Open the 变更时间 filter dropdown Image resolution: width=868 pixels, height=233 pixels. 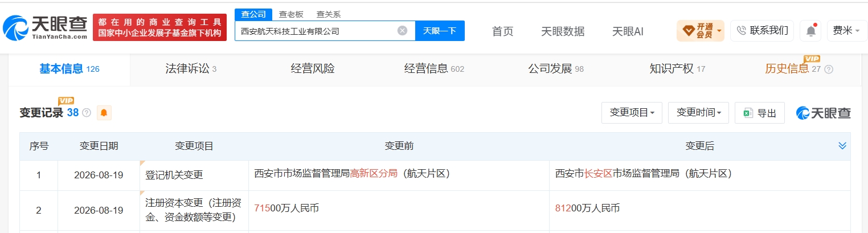click(x=699, y=113)
